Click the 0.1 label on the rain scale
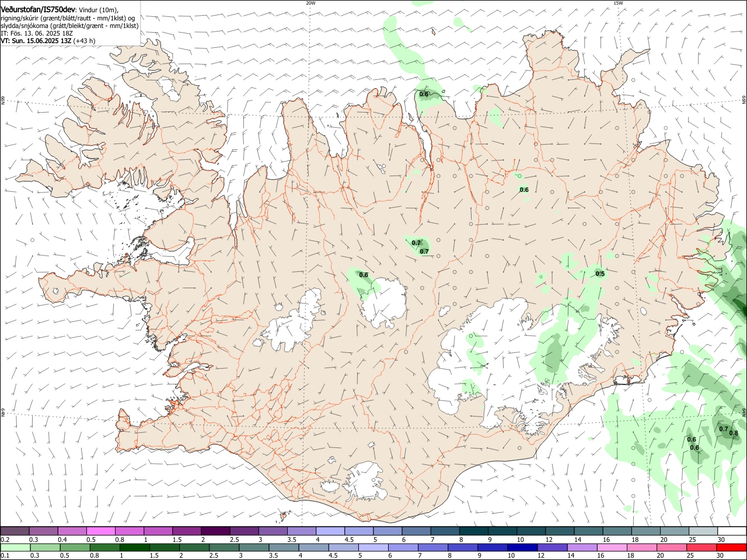 click(x=5, y=556)
